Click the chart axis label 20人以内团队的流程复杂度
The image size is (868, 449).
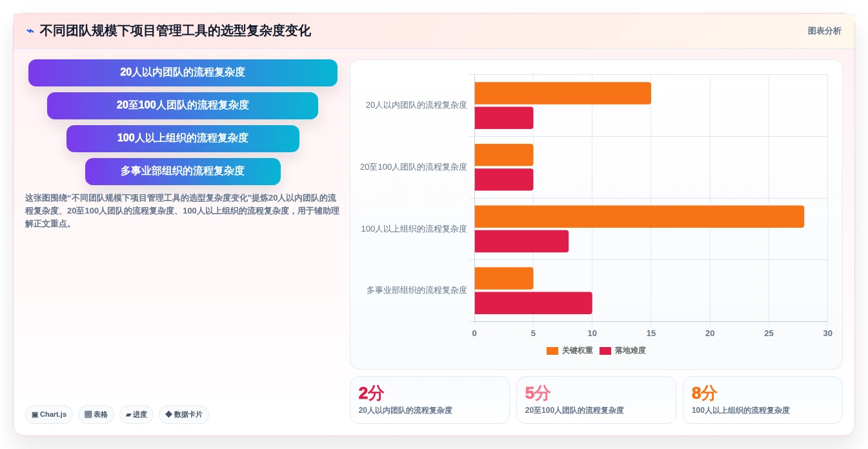click(x=416, y=105)
